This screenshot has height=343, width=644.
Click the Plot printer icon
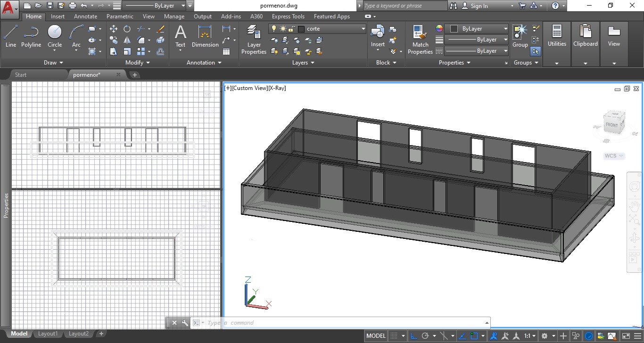[x=72, y=6]
